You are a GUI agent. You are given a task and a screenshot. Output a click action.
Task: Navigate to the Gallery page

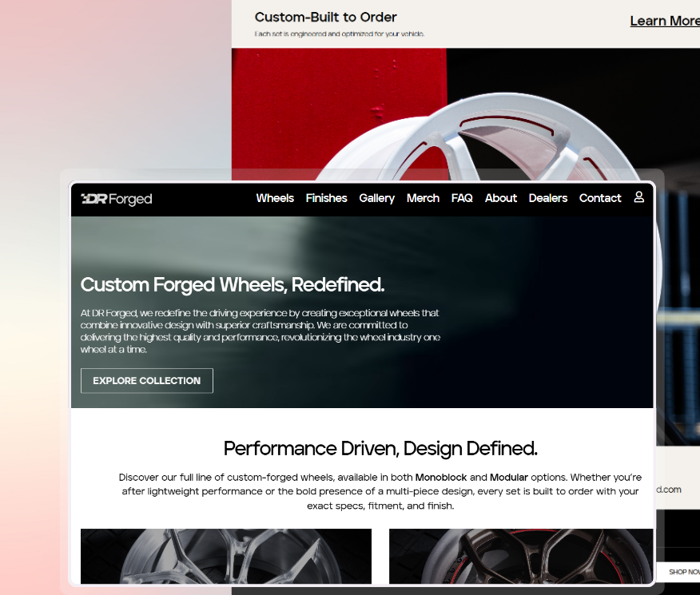(377, 199)
